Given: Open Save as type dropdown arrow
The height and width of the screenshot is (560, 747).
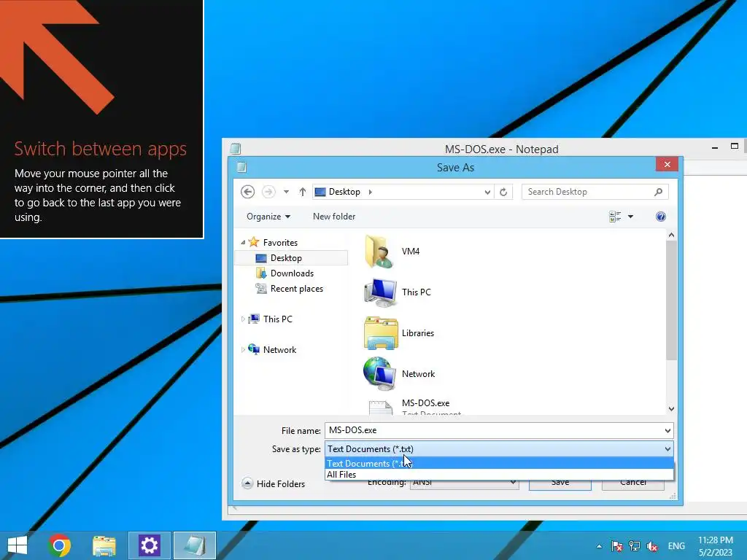Looking at the screenshot, I should 667,449.
